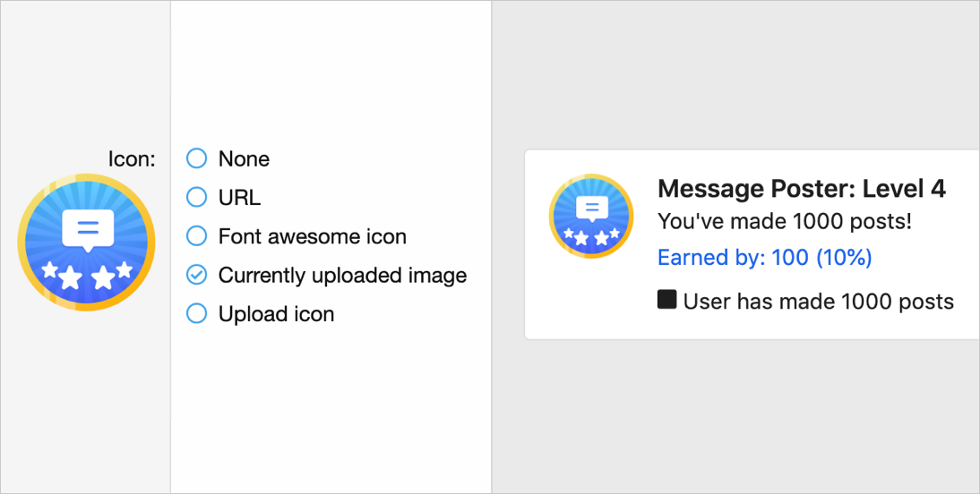This screenshot has height=494, width=980.
Task: Open the "Earned by: 100 (10%)" link
Action: pos(764,258)
